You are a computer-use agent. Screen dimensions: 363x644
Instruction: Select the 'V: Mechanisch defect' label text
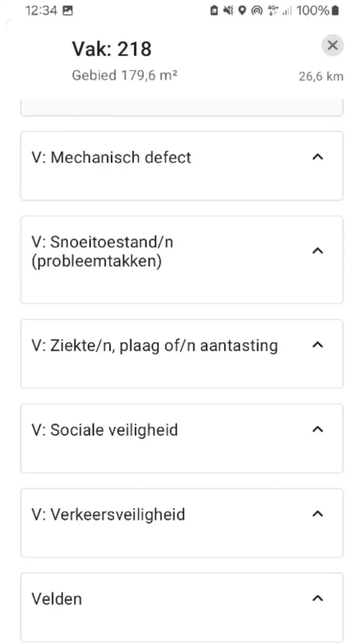click(x=111, y=157)
